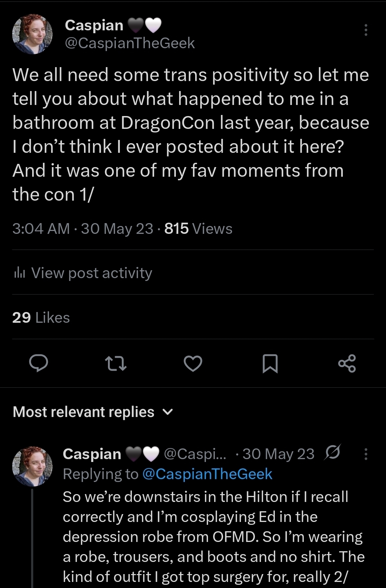
Task: Open three-dot menu on main post
Action: (366, 30)
